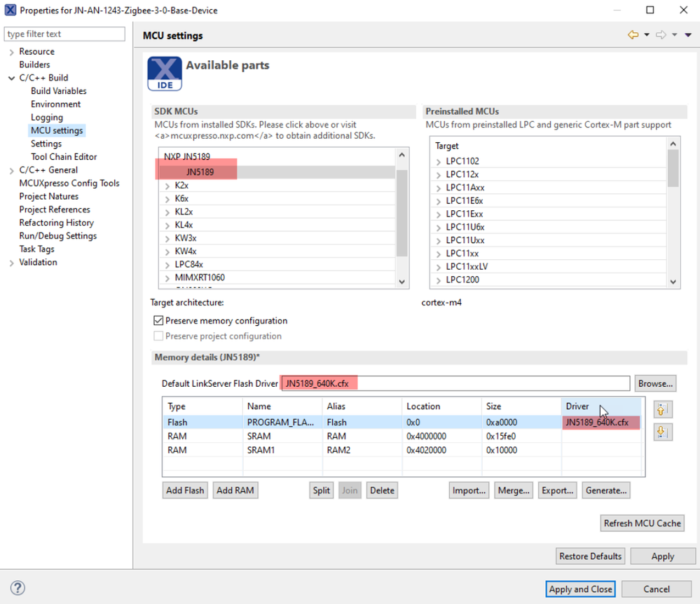Click the Split button
This screenshot has width=700, height=604.
click(x=322, y=490)
